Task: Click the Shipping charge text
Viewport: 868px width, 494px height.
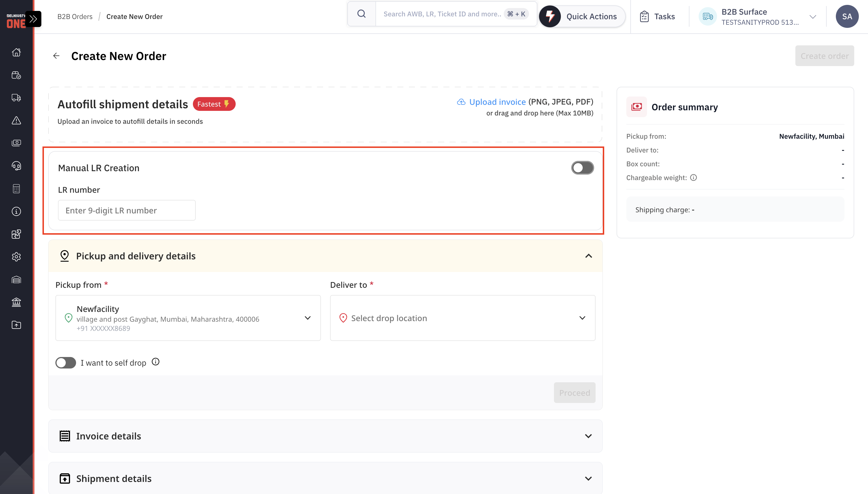Action: [x=664, y=210]
